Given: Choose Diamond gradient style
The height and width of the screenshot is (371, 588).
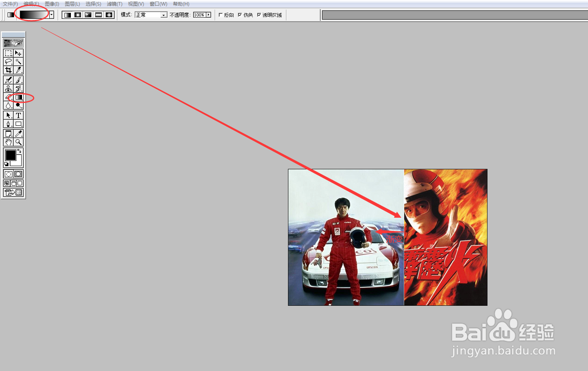Looking at the screenshot, I should coord(109,15).
